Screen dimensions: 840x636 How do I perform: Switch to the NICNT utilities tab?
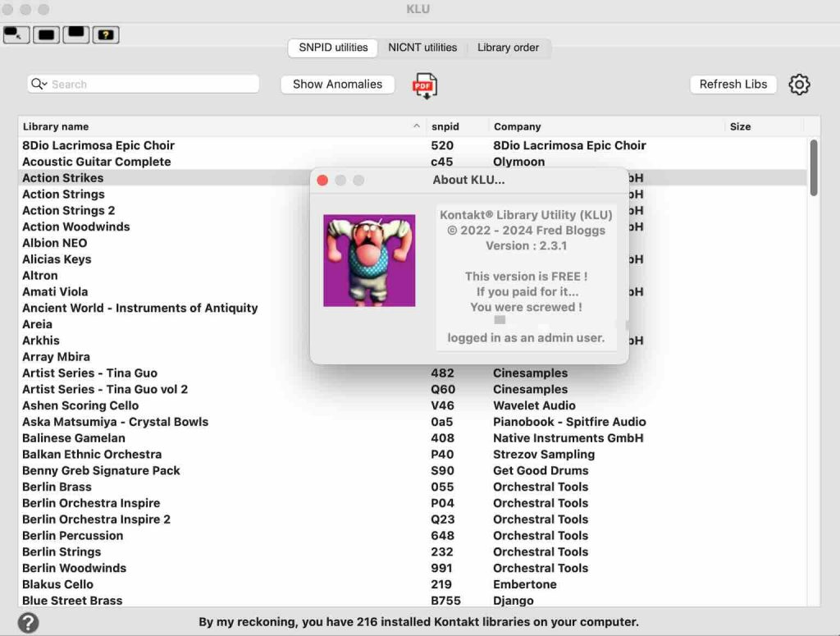pos(422,48)
